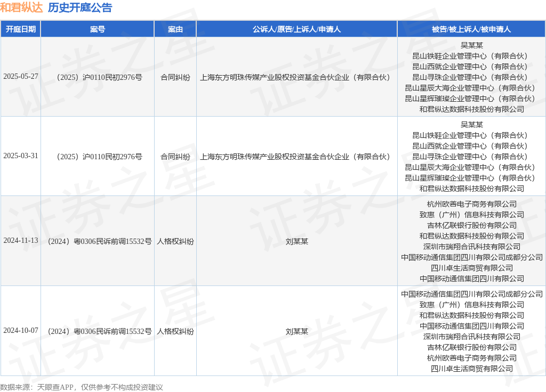The height and width of the screenshot is (392, 546).
Task: Click "四川卓生活商贸有限公司" in the 2024-10-07 row
Action: (x=471, y=369)
